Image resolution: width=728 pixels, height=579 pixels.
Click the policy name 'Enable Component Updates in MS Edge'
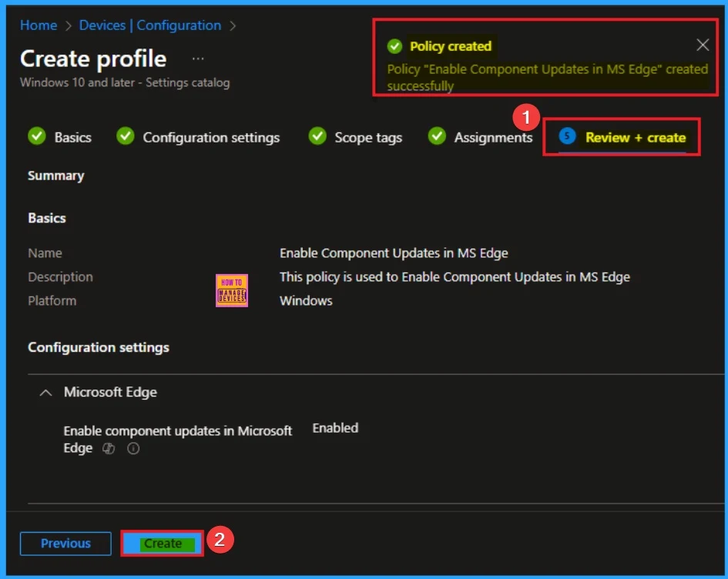pyautogui.click(x=394, y=253)
